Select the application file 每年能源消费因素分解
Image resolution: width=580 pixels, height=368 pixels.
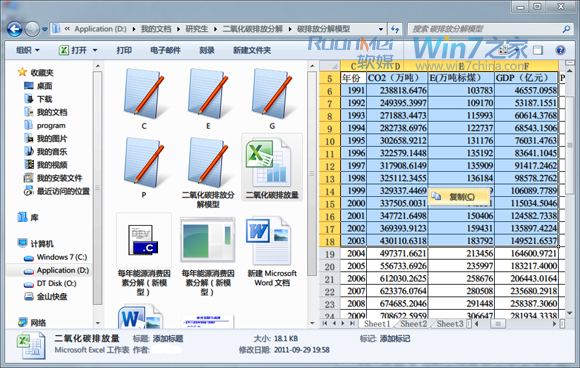(x=208, y=255)
